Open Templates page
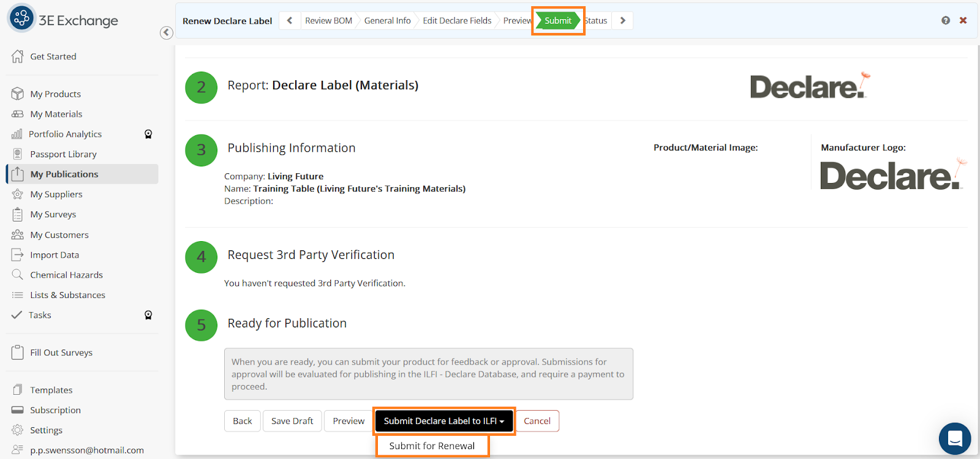This screenshot has width=980, height=459. (x=51, y=390)
